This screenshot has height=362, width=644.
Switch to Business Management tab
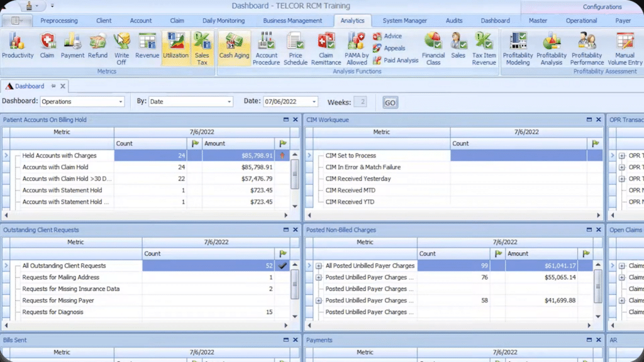pos(292,21)
